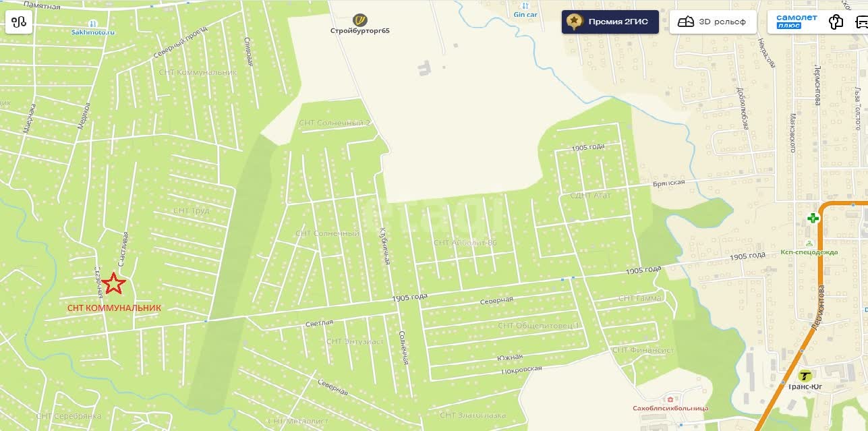868x431 pixels.
Task: Click the СНТ Айболит-86 area label
Action: [x=465, y=242]
